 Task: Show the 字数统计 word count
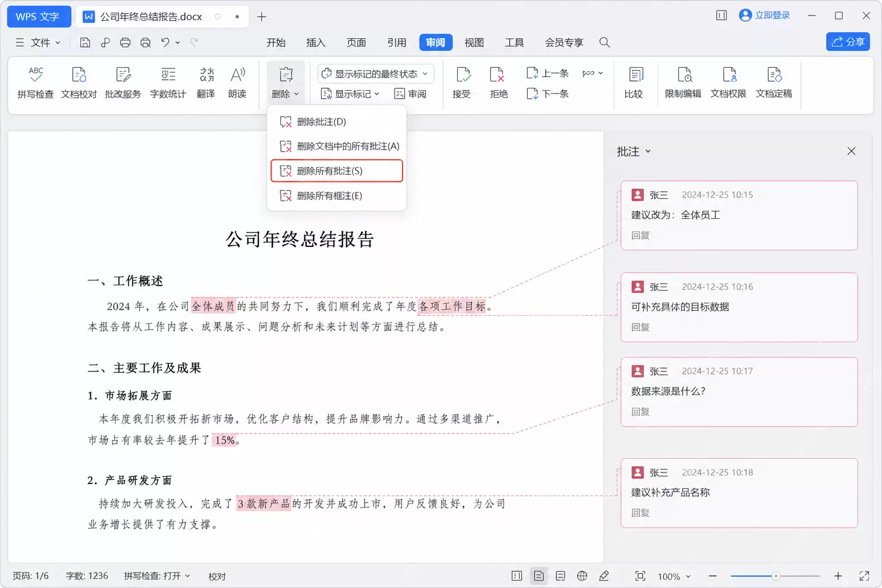pos(168,83)
